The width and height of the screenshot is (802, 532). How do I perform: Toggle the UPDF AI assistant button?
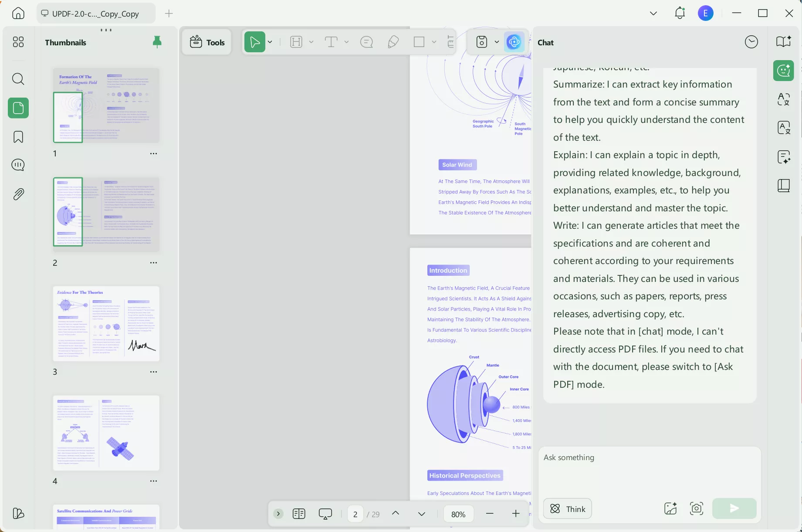click(514, 42)
